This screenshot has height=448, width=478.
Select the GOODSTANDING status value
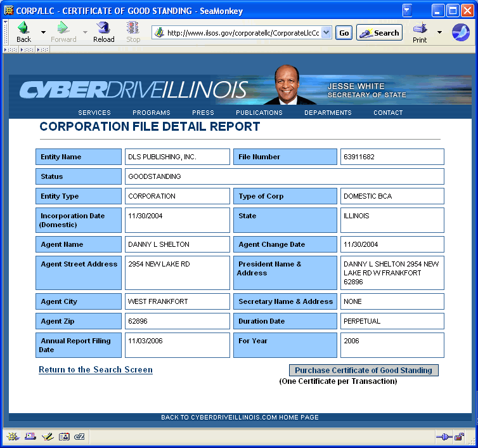tap(155, 176)
